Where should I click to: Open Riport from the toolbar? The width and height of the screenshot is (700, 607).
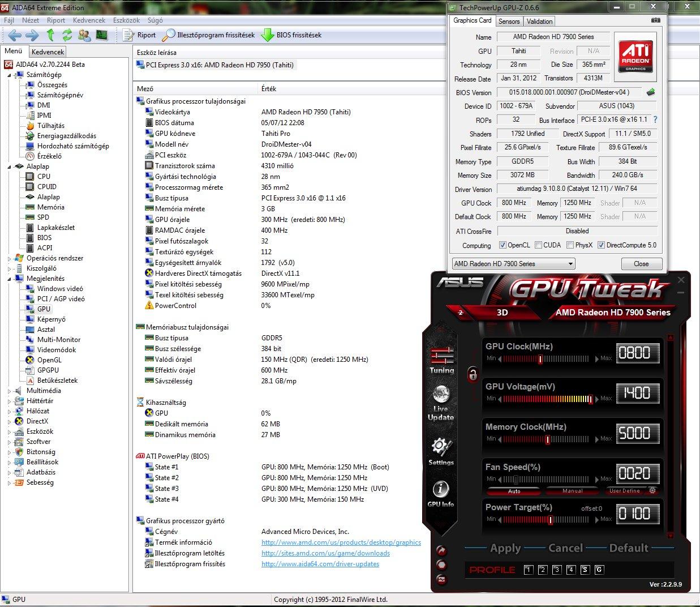click(x=140, y=35)
